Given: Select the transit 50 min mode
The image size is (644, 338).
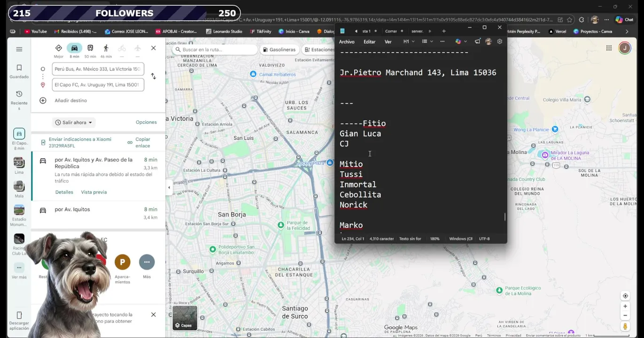Looking at the screenshot, I should [x=90, y=51].
